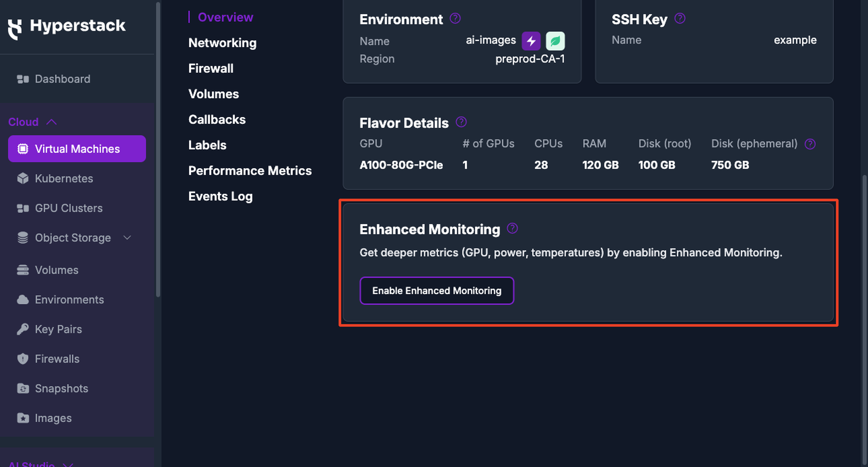Screen dimensions: 868x467
Task: Click the Key Pairs key icon
Action: (23, 329)
